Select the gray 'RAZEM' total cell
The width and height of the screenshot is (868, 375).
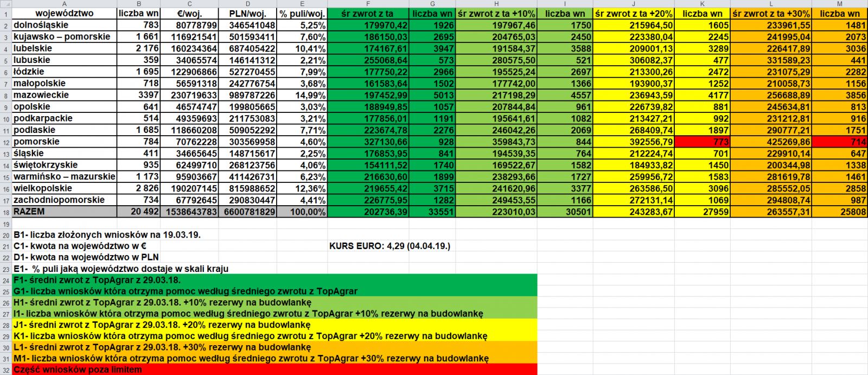coord(64,212)
